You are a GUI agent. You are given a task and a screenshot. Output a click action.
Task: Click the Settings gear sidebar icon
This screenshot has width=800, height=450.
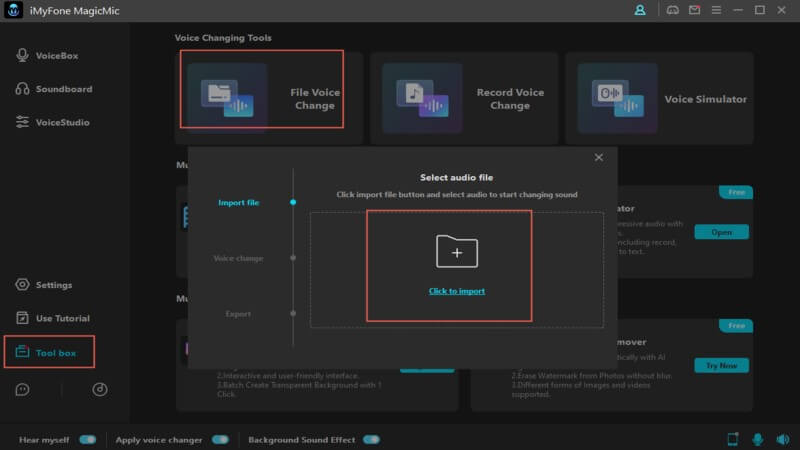[x=22, y=285]
